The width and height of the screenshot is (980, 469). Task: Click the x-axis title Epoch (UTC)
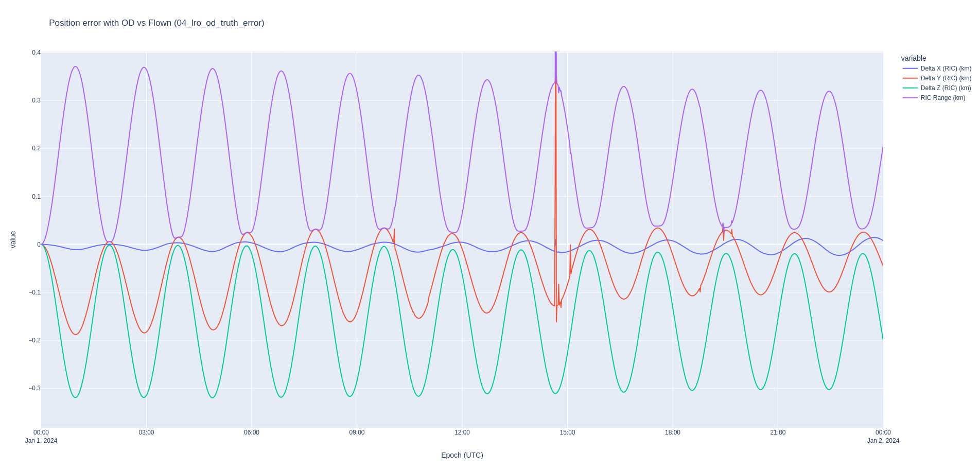[x=462, y=455]
